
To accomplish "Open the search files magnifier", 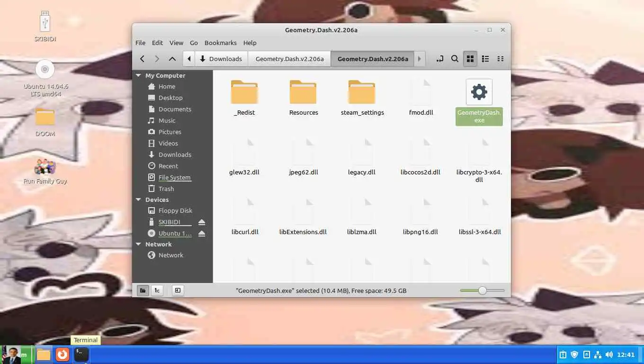I will [455, 59].
